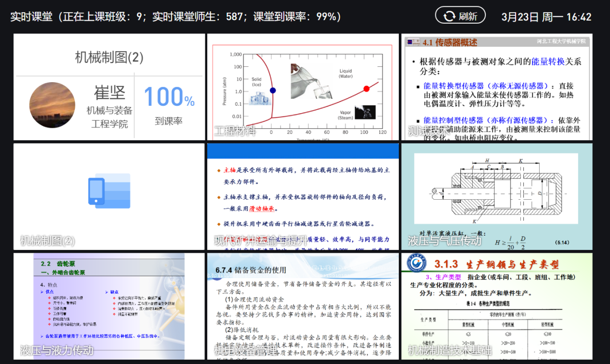Click the red dot on phase diagram
610x364 pixels.
click(x=366, y=89)
